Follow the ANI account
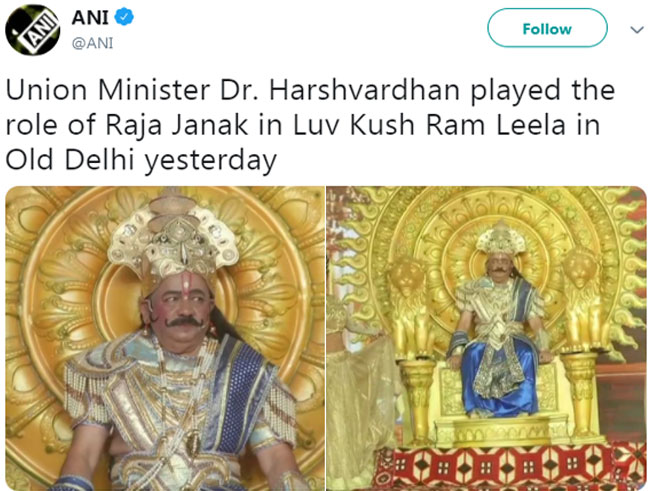Screen dimensions: 650x491 coord(547,28)
